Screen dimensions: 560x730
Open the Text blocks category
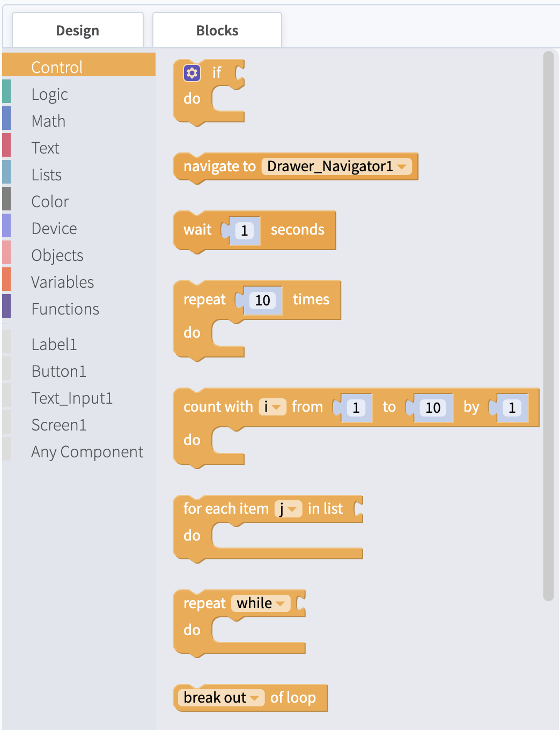(x=45, y=148)
